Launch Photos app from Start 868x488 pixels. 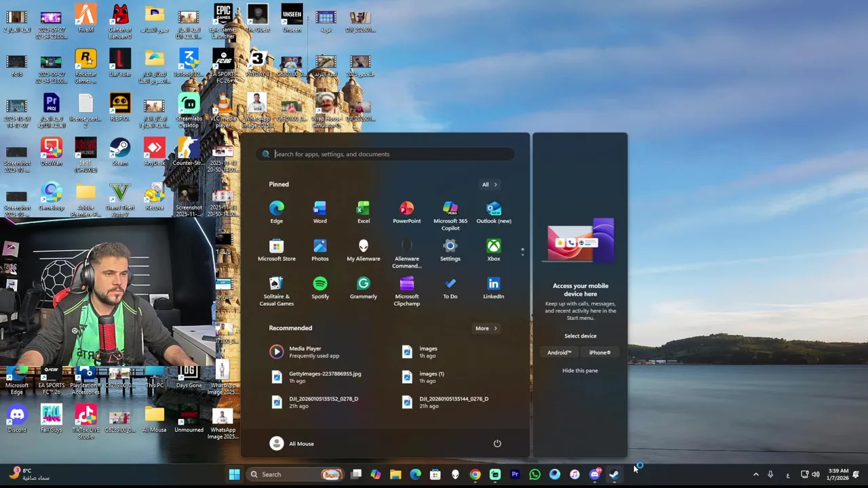(x=320, y=250)
